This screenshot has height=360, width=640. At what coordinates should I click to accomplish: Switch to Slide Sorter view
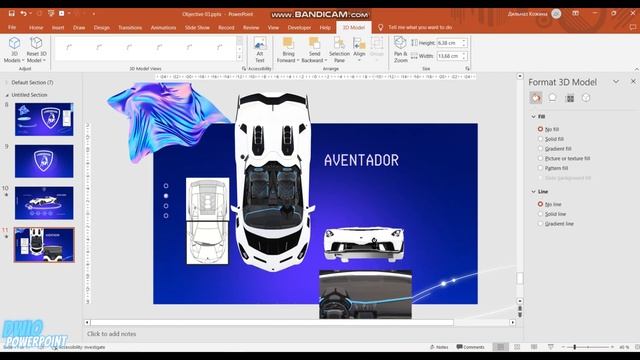pyautogui.click(x=517, y=347)
